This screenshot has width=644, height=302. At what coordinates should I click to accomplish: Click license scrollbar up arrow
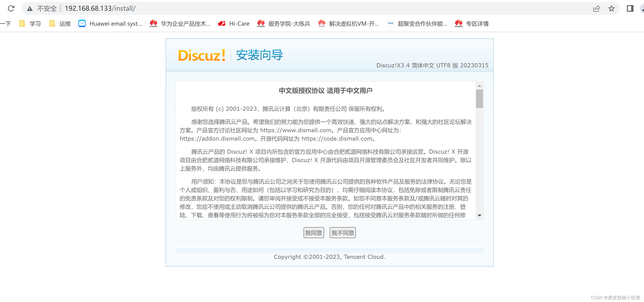pos(479,86)
